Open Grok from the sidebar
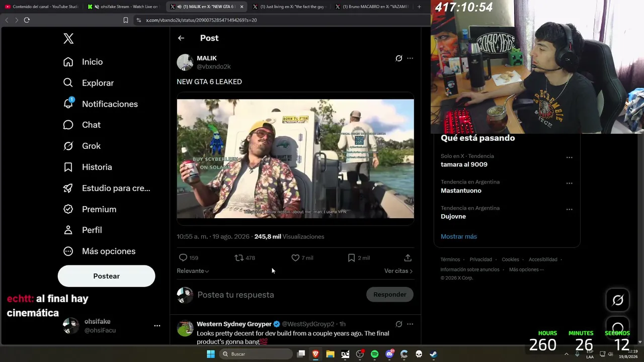 tap(82, 146)
